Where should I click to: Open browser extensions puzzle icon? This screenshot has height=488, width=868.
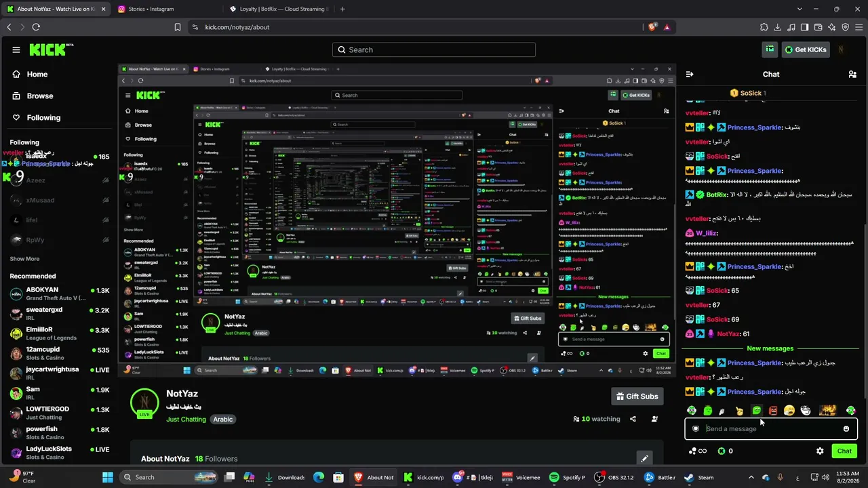[x=764, y=27]
